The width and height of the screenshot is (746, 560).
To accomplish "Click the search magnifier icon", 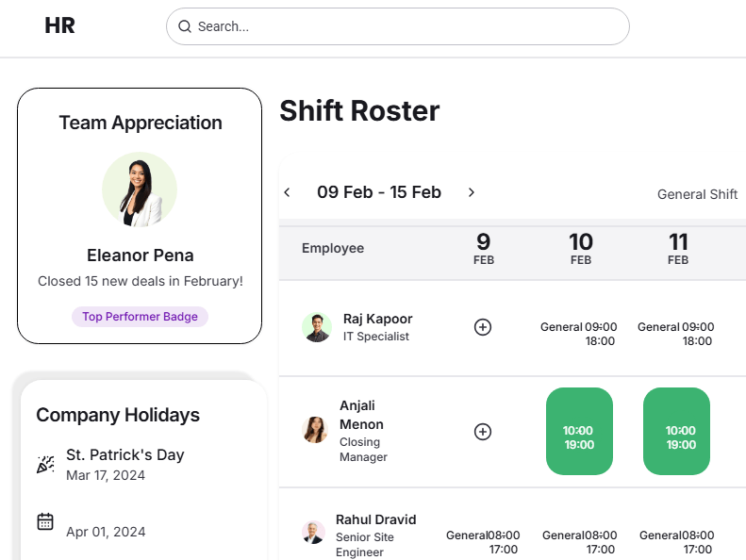I will point(185,26).
